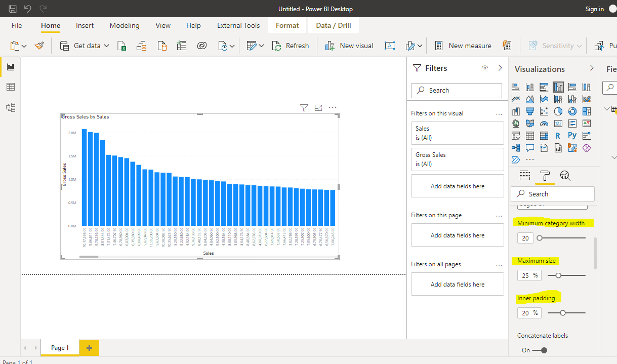
Task: Click the visual's filter funnel icon
Action: tap(304, 107)
